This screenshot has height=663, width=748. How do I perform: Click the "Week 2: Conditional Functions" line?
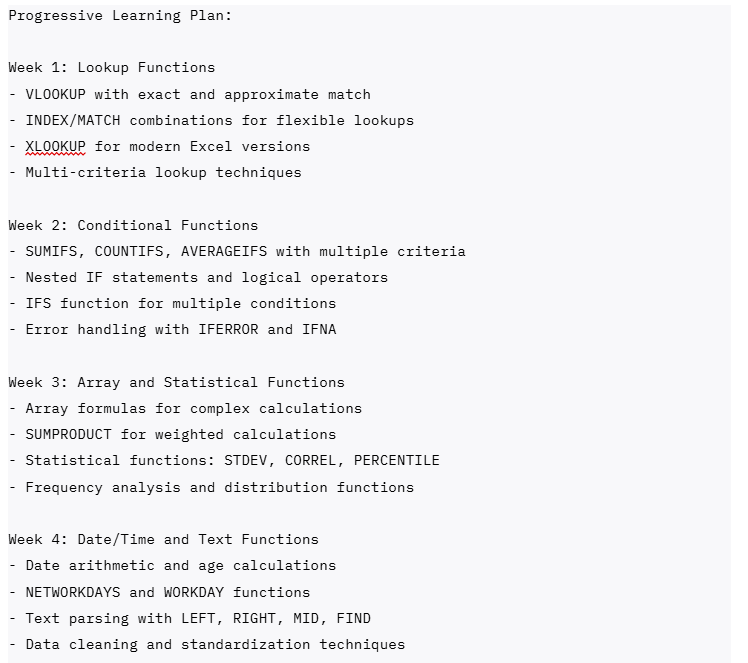tap(133, 225)
